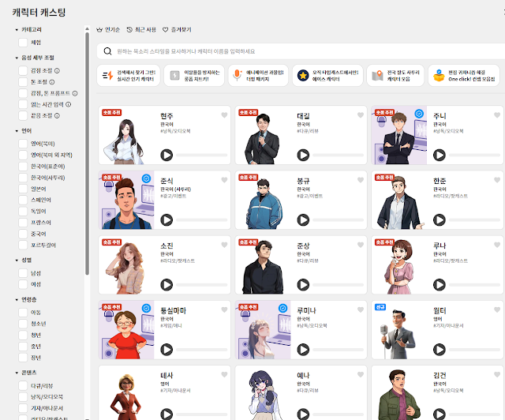Click the info icon next to 감정 조절

(57, 70)
